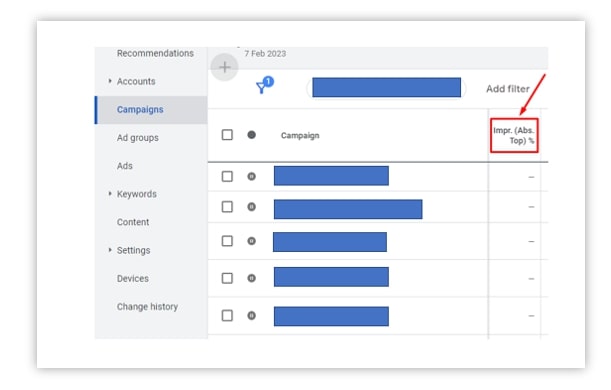Click paused status icon of fourth campaign
The height and width of the screenshot is (390, 611).
tap(252, 278)
